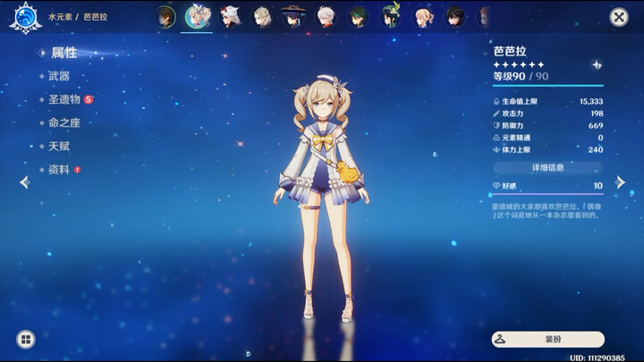
Task: Go to next character with right arrow
Action: click(x=620, y=182)
